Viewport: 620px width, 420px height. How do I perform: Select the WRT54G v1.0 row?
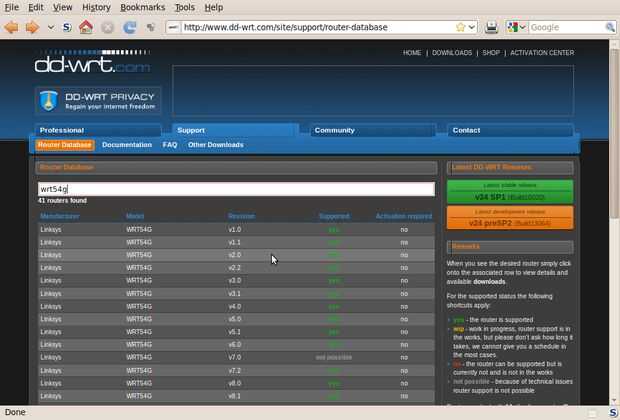coord(236,229)
